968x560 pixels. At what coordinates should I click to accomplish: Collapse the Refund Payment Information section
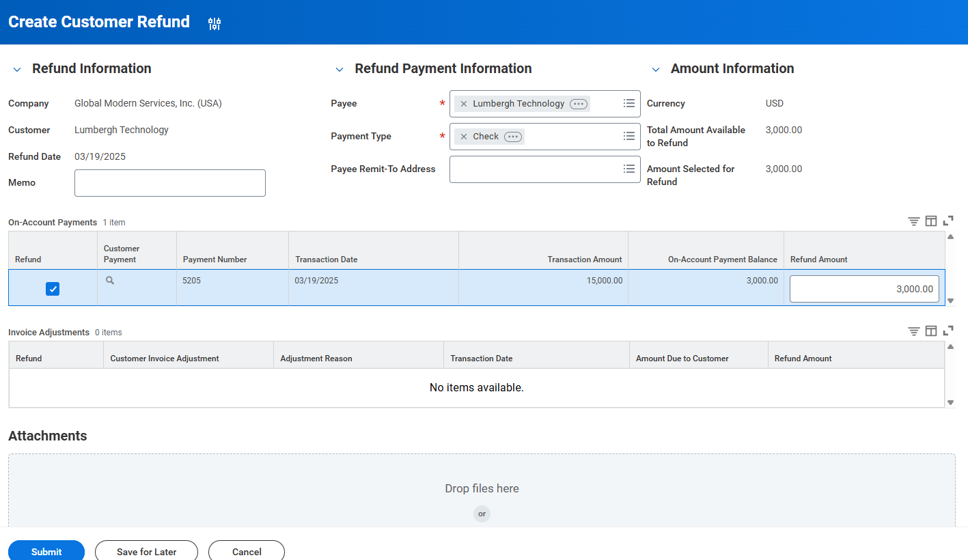coord(340,70)
